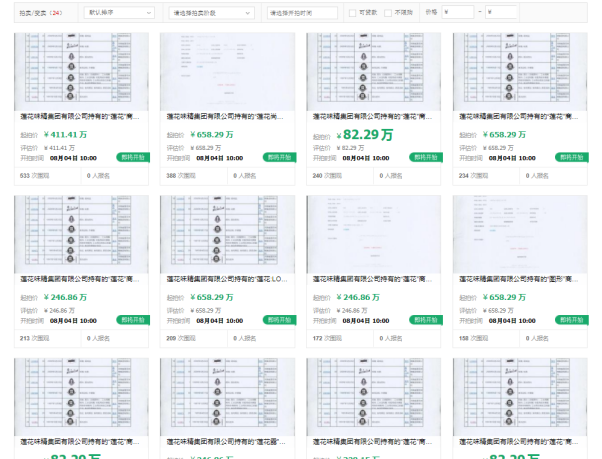Click the maximum price ¥ input
Image resolution: width=602 pixels, height=459 pixels.
(x=501, y=12)
